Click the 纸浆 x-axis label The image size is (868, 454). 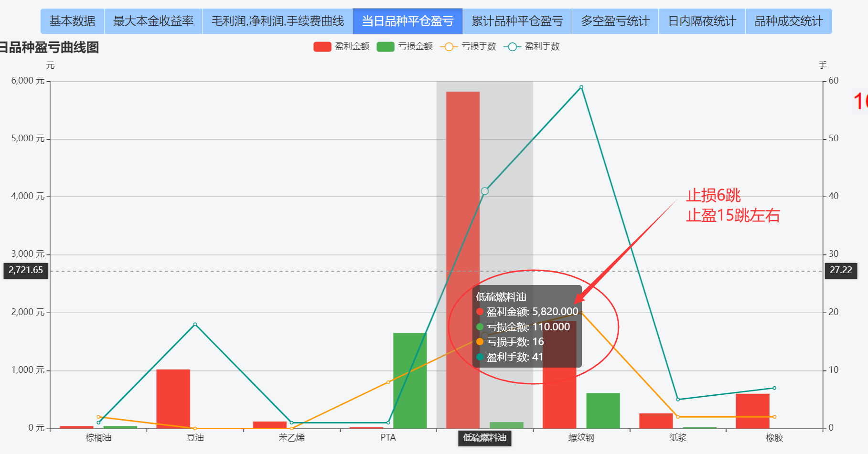677,438
